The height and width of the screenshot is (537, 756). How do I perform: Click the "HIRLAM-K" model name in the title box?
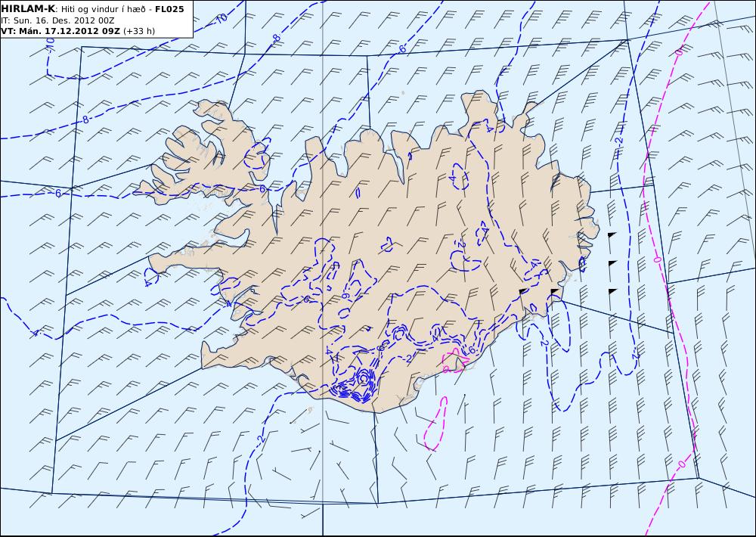pyautogui.click(x=28, y=8)
